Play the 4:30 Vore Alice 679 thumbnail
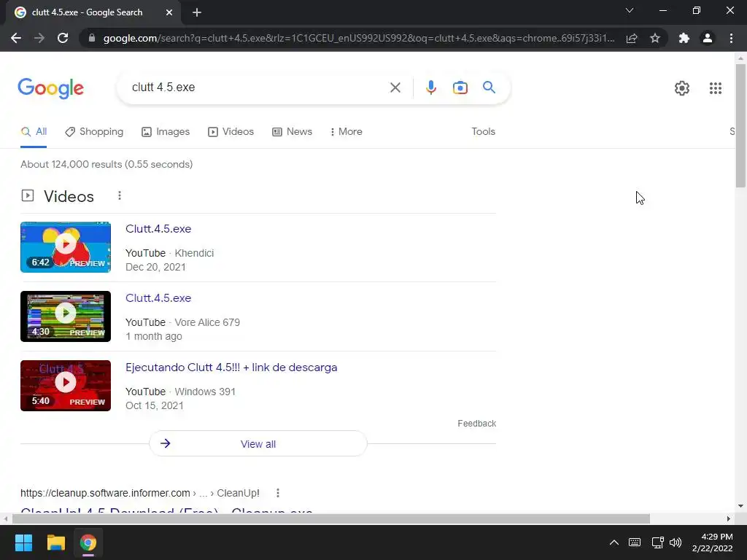This screenshot has width=747, height=560. [66, 316]
